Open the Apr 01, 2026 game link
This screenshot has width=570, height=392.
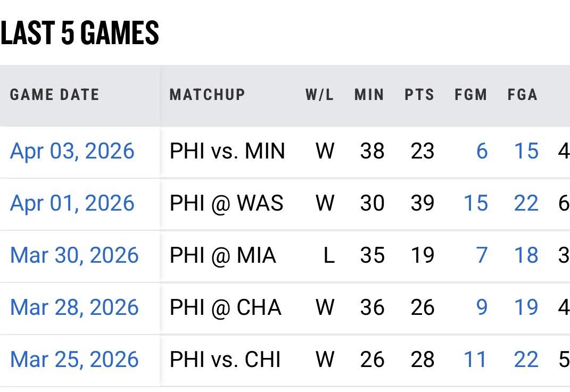pyautogui.click(x=72, y=204)
